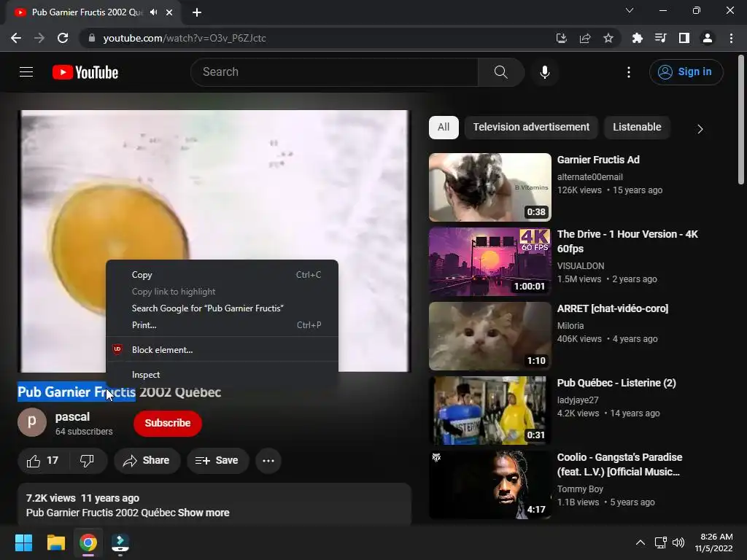Open File Explorer from taskbar
This screenshot has width=747, height=560.
[55, 542]
